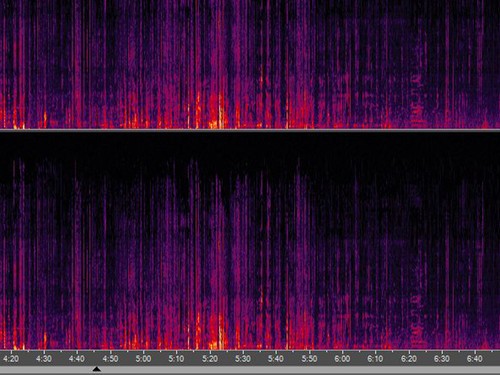Click the gray bar beneath the time ruler
500x375 pixels.
click(x=250, y=370)
